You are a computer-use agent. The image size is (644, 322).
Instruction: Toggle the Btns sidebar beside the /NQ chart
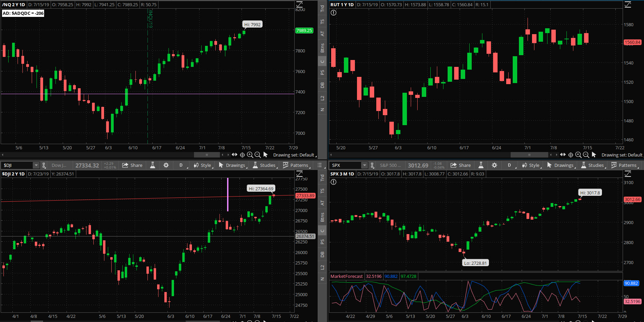point(322,48)
